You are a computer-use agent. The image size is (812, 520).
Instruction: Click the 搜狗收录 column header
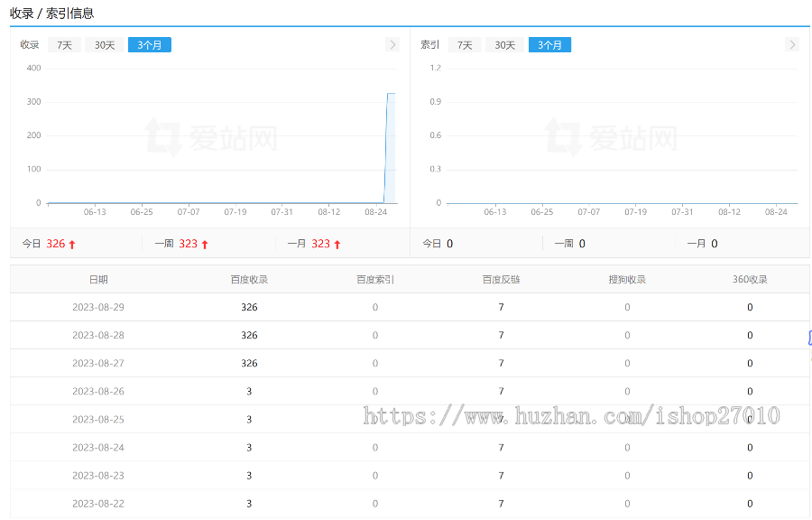coord(627,280)
